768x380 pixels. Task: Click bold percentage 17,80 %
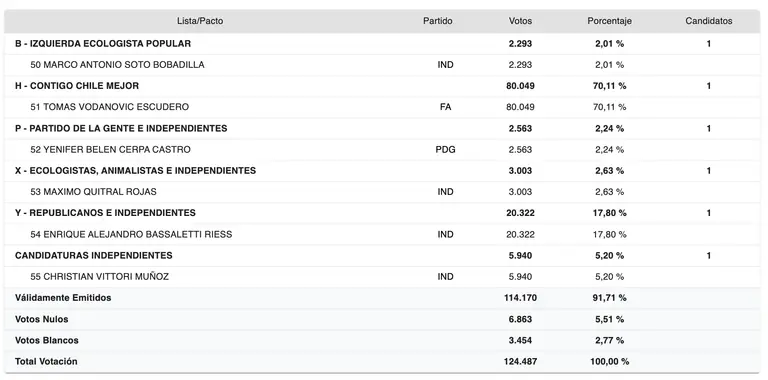[x=610, y=213]
